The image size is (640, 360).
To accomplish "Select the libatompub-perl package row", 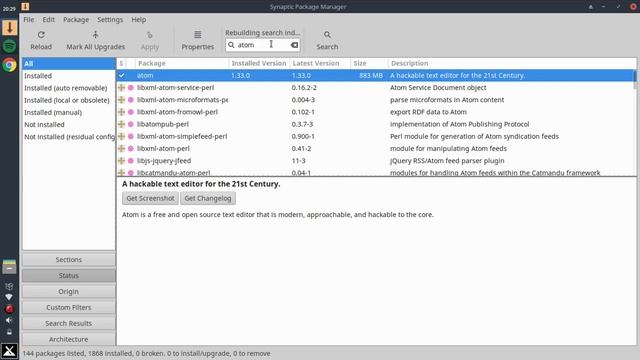I will [376, 124].
